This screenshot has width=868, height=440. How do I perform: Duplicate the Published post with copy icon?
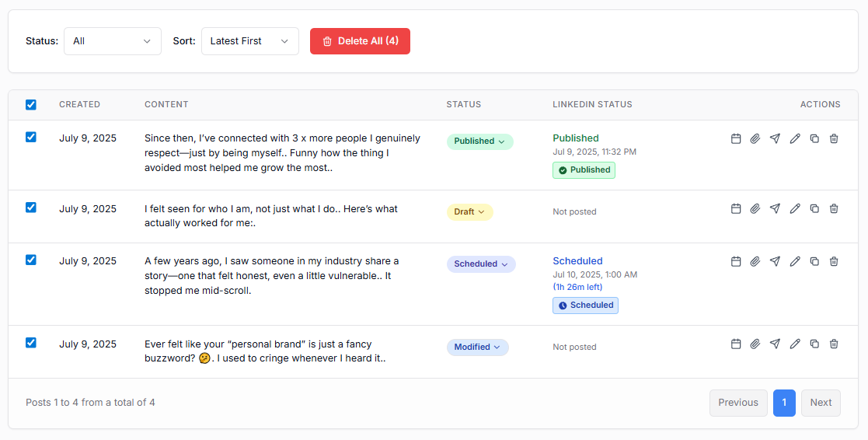(x=814, y=138)
